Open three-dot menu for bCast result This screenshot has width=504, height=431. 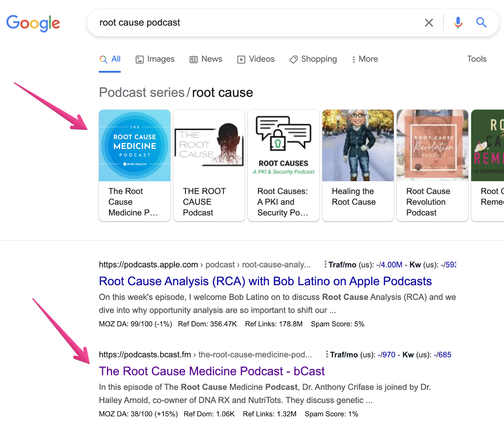point(327,354)
